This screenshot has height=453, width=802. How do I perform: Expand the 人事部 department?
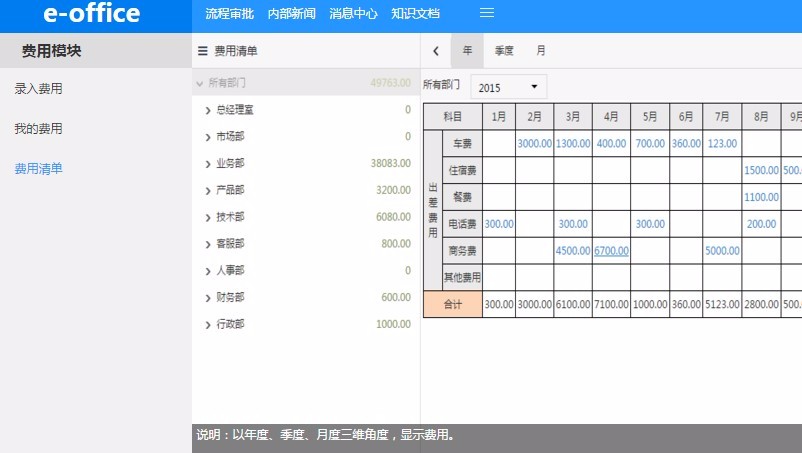[x=208, y=271]
